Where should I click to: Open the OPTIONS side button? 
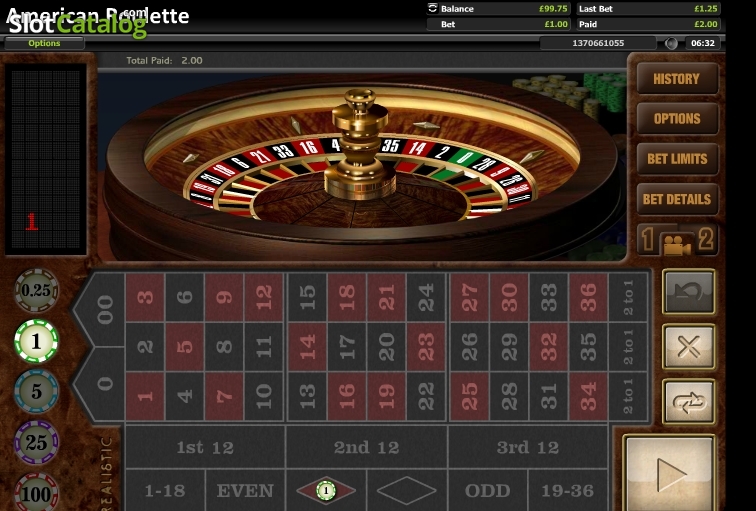click(x=677, y=119)
